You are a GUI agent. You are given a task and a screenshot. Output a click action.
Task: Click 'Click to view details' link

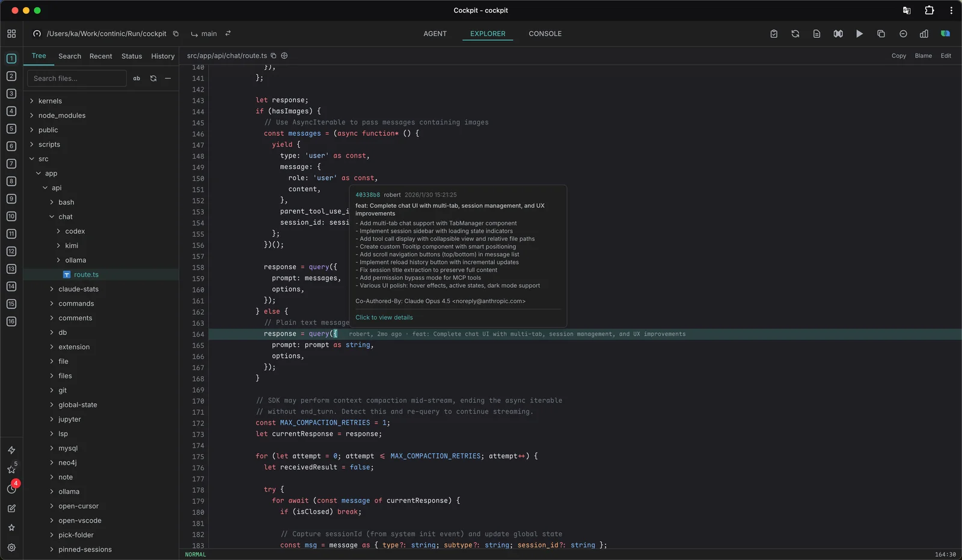[384, 317]
